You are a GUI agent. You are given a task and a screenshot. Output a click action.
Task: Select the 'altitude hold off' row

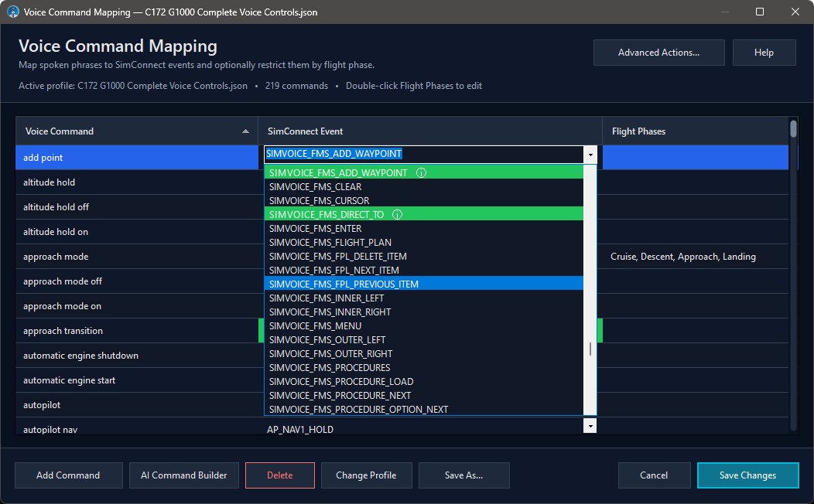click(x=136, y=207)
